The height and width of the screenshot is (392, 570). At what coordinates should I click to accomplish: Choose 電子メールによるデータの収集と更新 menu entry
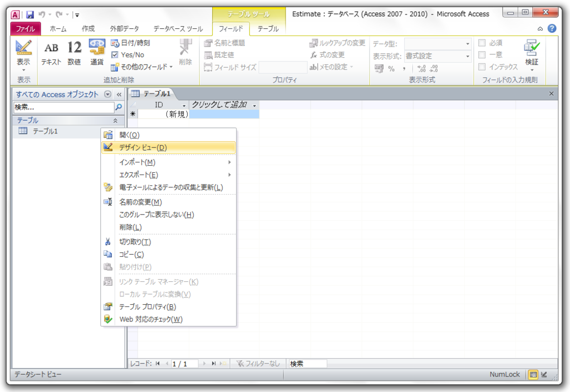pyautogui.click(x=169, y=187)
